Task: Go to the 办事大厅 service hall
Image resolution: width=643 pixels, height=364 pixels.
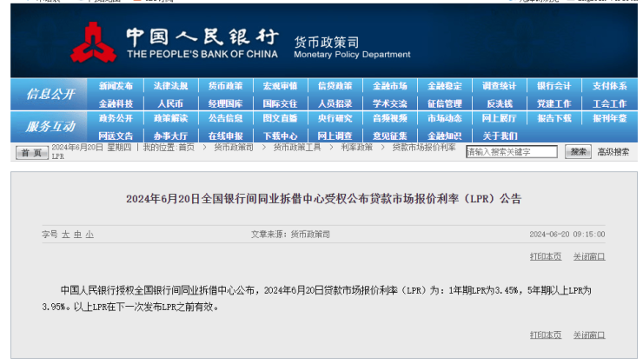Action: [170, 136]
